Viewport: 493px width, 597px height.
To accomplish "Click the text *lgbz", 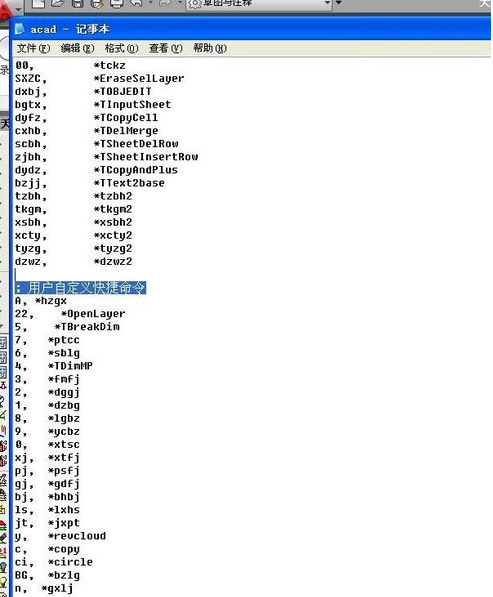I will [64, 418].
